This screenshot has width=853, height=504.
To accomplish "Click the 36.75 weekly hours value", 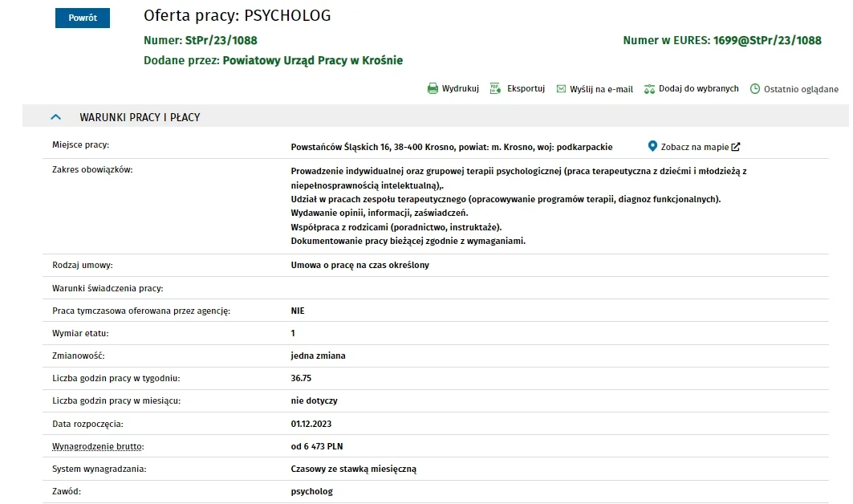I will coord(301,378).
